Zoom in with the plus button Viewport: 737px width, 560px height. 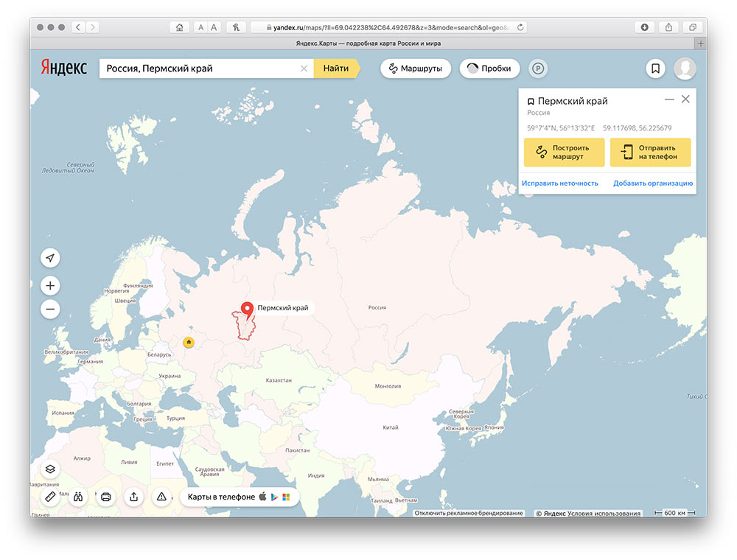[50, 286]
